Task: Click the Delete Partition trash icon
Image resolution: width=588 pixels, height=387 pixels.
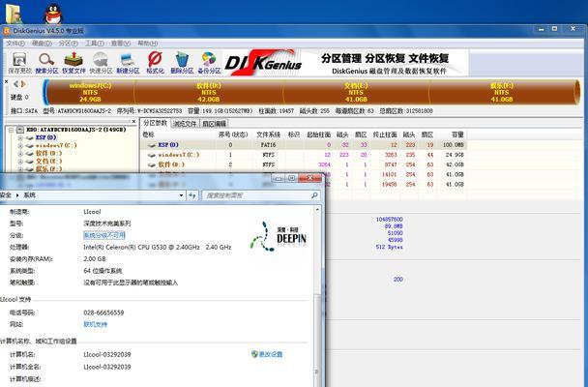Action: 182,63
